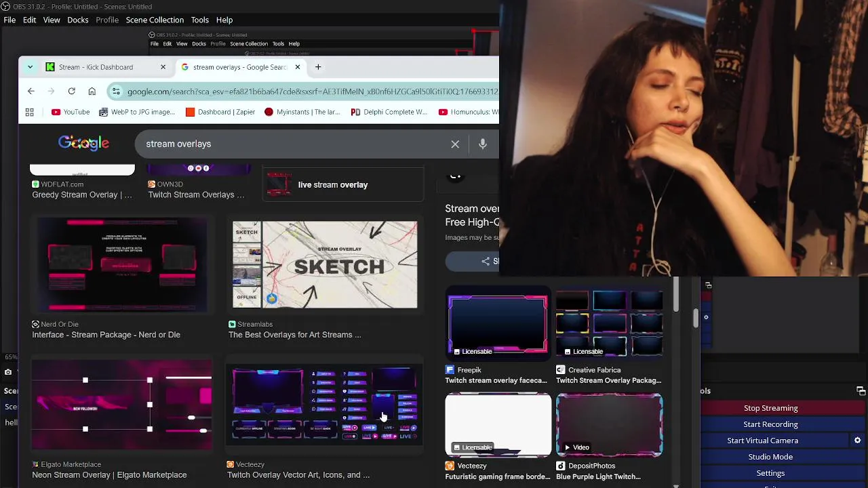Open the Creative Fabrica overlay package thumbnail
The height and width of the screenshot is (488, 868).
609,323
